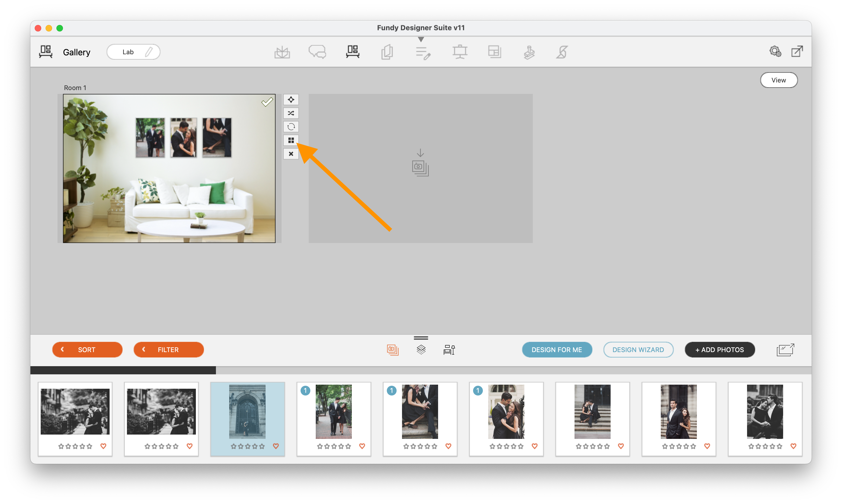Favorite the building doorway photo with heart
842x504 pixels.
click(x=276, y=446)
